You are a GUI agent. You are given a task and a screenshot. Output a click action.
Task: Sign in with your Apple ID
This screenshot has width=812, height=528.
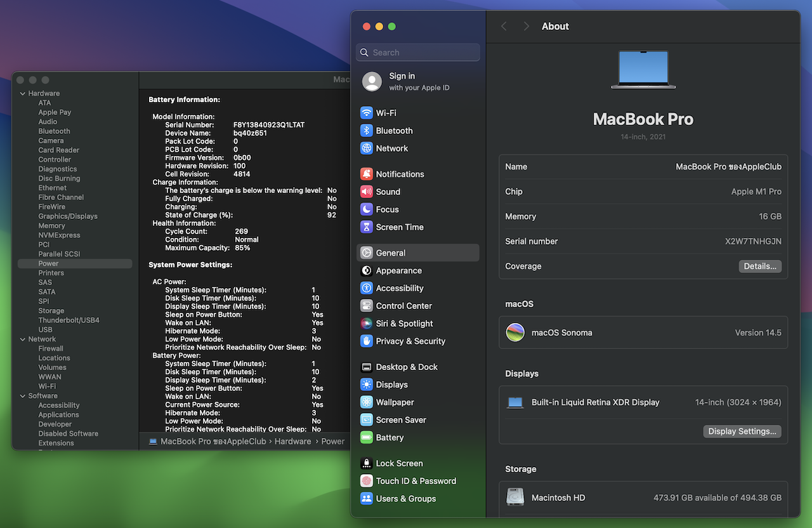pyautogui.click(x=419, y=81)
